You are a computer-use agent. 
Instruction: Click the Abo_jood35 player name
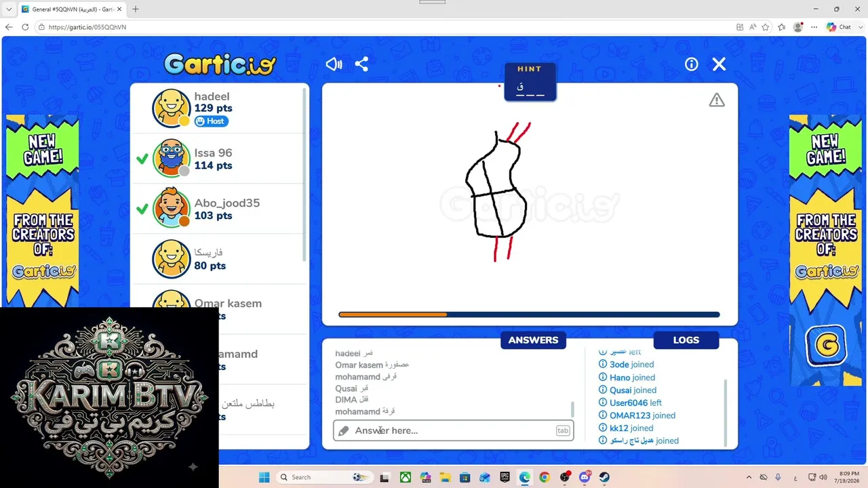(226, 203)
